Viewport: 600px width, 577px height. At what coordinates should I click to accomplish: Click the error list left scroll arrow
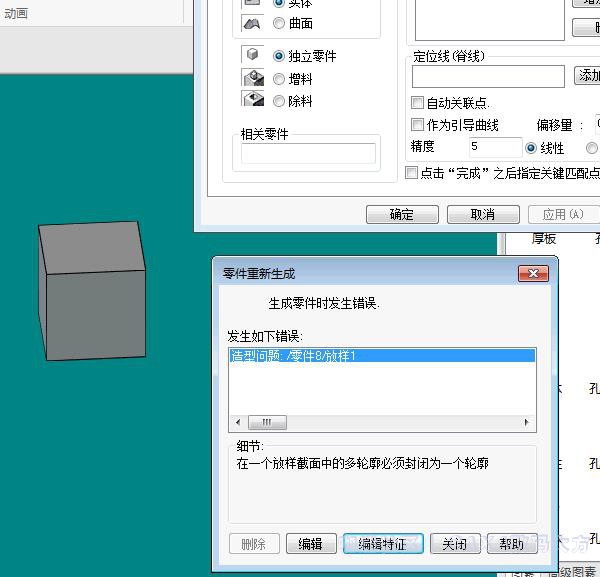(x=238, y=422)
